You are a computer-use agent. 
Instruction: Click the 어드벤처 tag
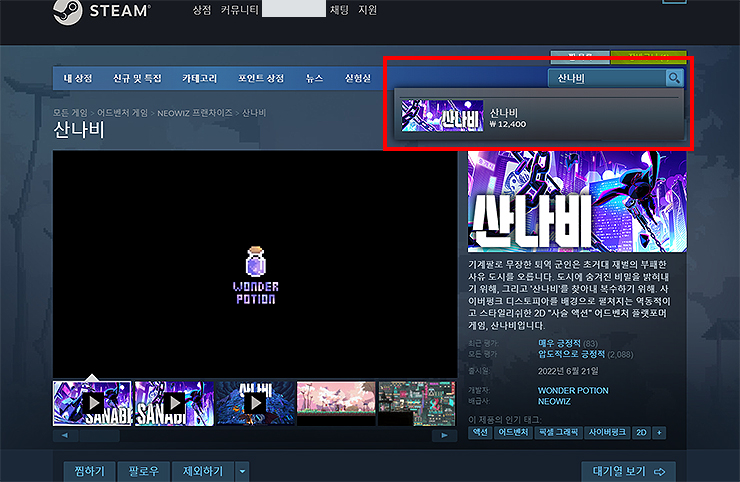[513, 432]
